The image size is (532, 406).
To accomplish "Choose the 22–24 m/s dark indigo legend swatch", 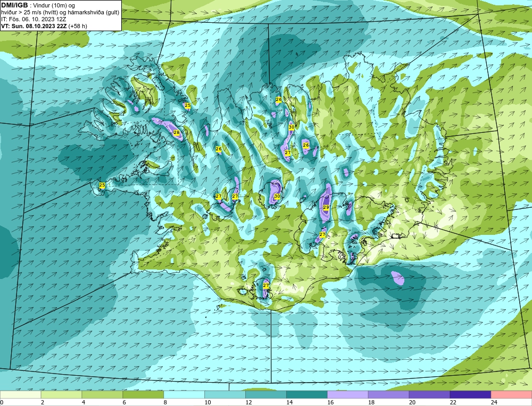I will (x=471, y=395).
